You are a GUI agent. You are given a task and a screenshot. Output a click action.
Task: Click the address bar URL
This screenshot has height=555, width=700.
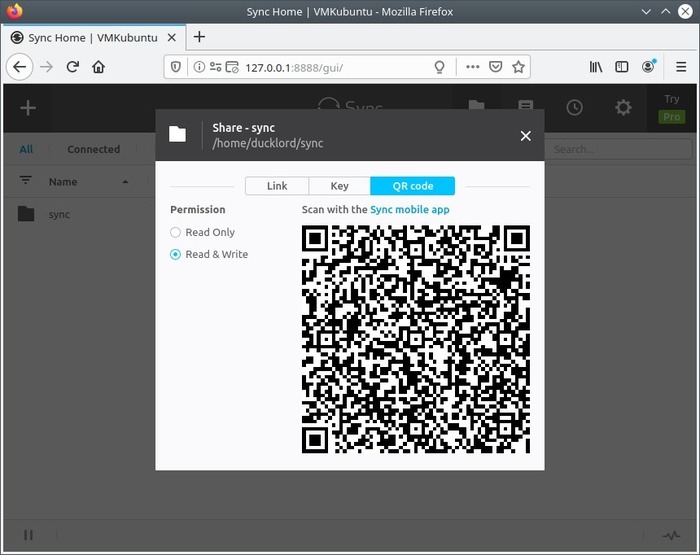tap(294, 67)
